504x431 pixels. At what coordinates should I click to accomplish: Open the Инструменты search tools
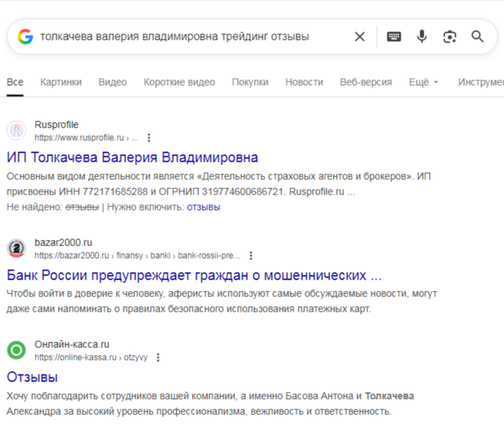[x=481, y=82]
